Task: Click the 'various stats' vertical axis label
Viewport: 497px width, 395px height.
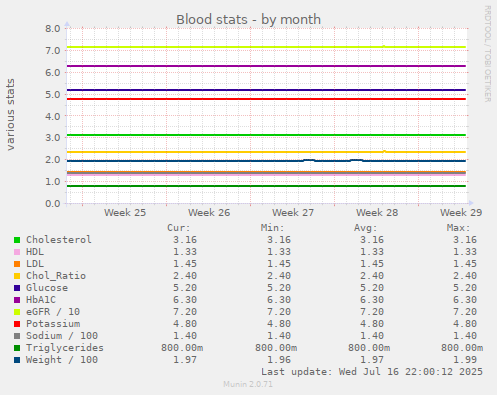Action: pyautogui.click(x=10, y=114)
